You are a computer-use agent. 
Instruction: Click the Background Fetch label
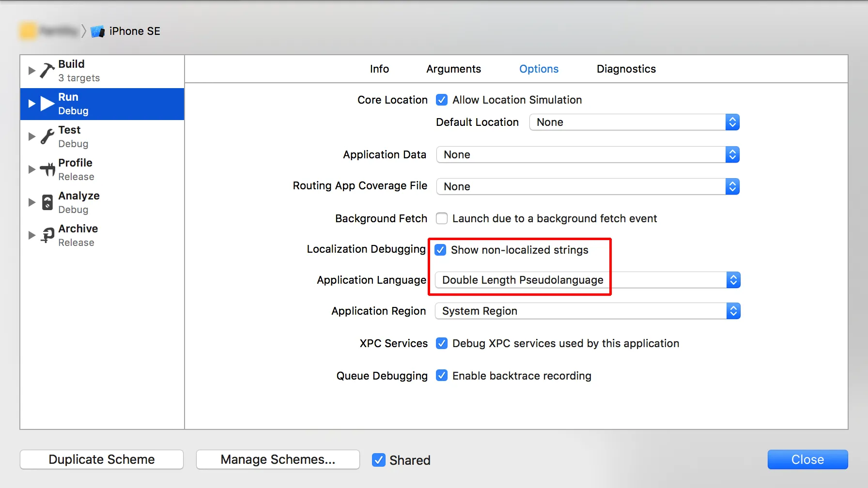(x=381, y=218)
